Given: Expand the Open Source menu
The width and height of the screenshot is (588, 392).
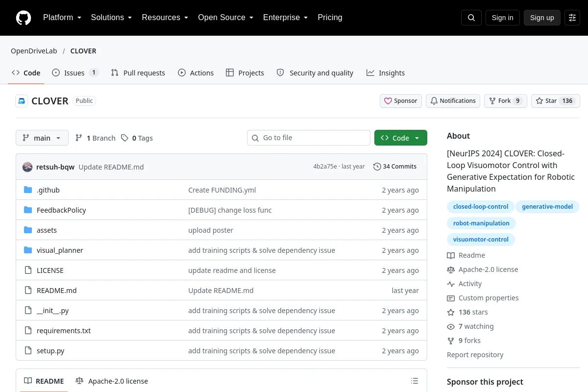Looking at the screenshot, I should point(225,18).
